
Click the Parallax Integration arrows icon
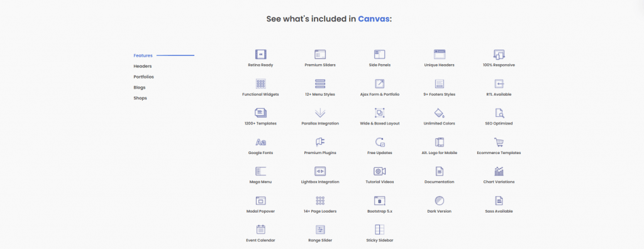coord(320,113)
